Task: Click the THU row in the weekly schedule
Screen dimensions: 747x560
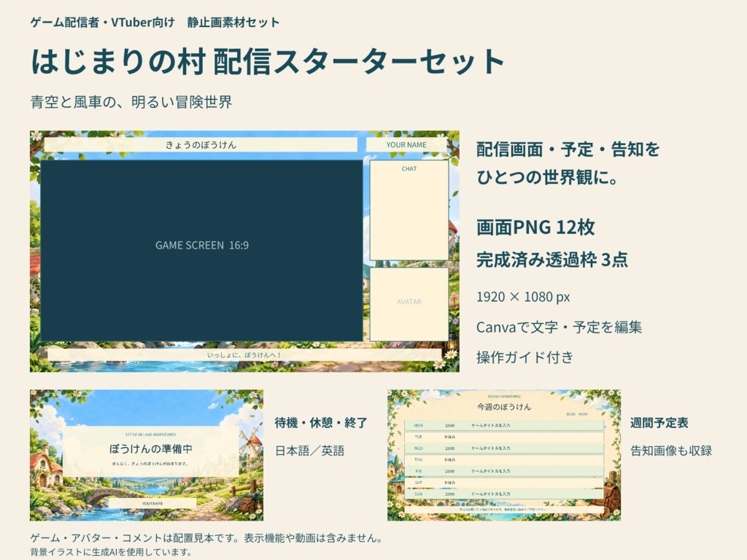Action: click(504, 459)
